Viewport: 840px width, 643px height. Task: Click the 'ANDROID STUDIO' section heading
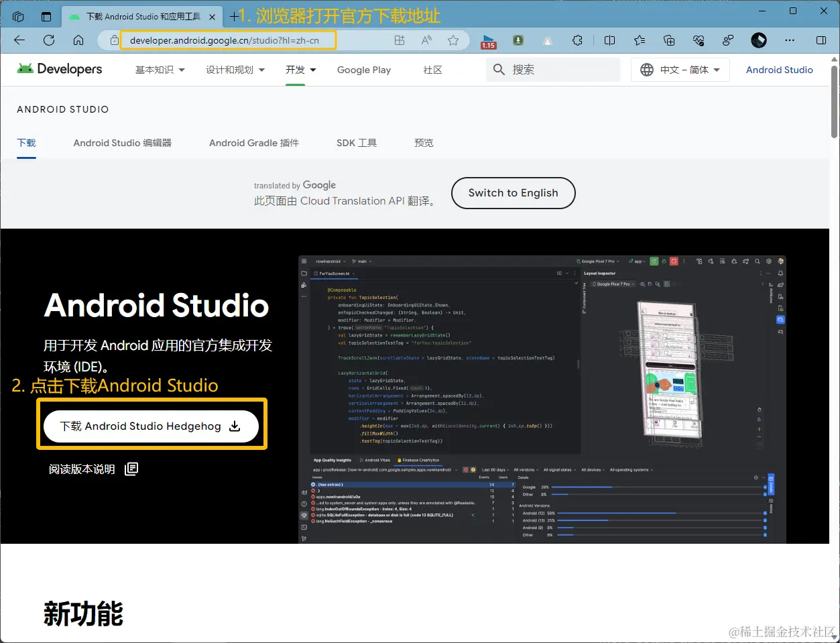point(63,109)
